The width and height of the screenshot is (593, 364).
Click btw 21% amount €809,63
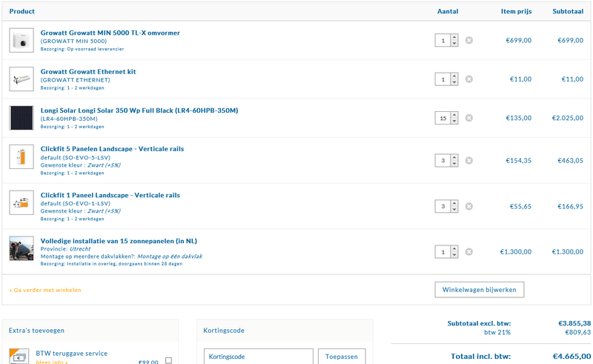[x=578, y=332]
